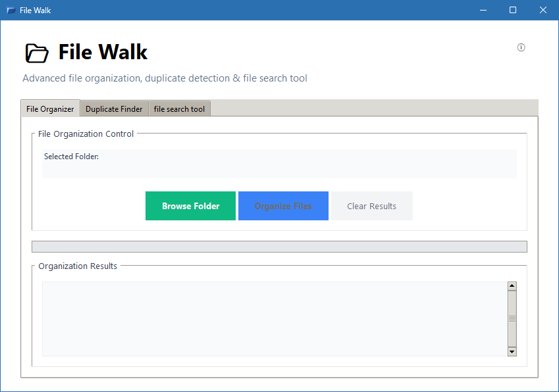559x392 pixels.
Task: Open the info icon at top right
Action: click(x=521, y=47)
